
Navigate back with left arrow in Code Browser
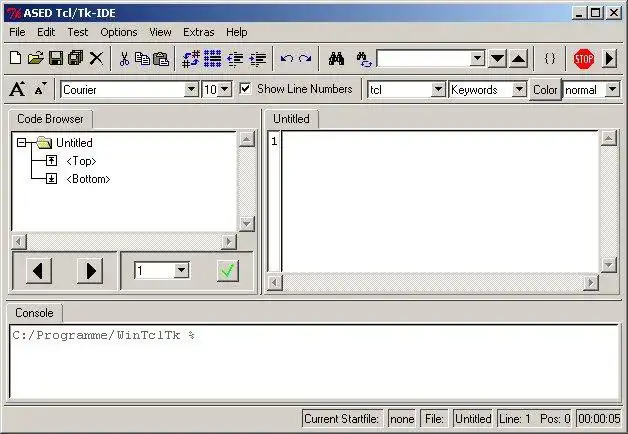pyautogui.click(x=38, y=271)
